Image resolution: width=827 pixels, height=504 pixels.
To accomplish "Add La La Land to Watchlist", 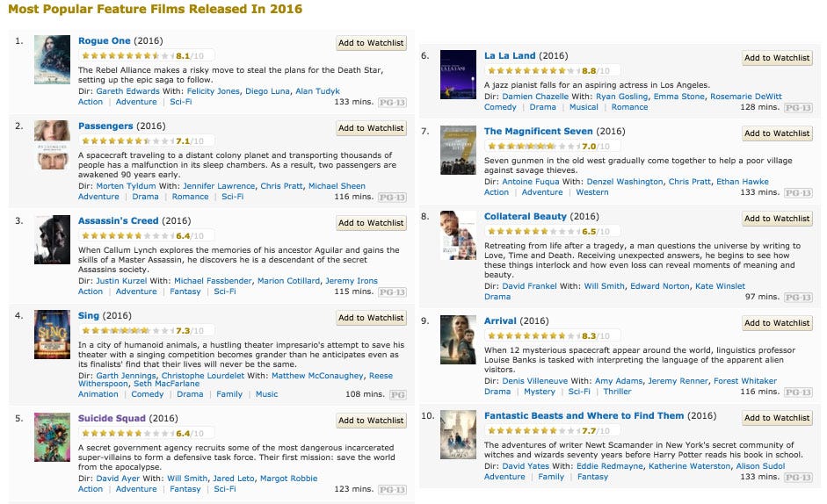I will click(x=777, y=58).
